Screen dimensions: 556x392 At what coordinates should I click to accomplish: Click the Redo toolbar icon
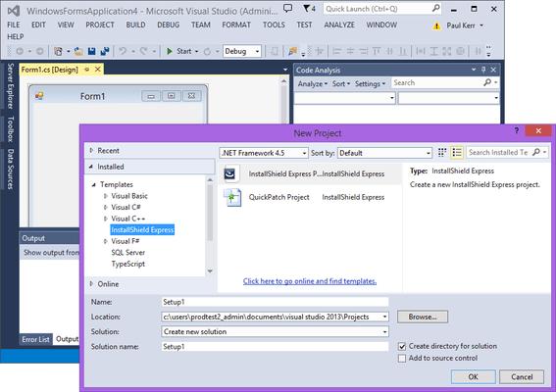[x=143, y=52]
